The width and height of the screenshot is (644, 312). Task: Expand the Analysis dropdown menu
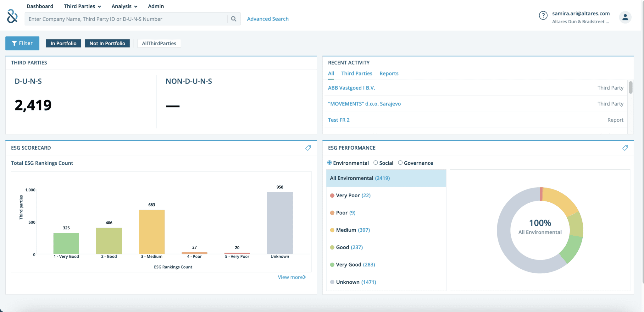tap(124, 6)
